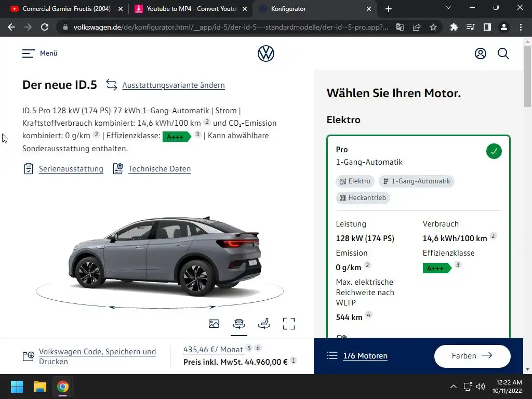Click footnote 4 beside 544 km
The width and height of the screenshot is (532, 399).
click(368, 315)
